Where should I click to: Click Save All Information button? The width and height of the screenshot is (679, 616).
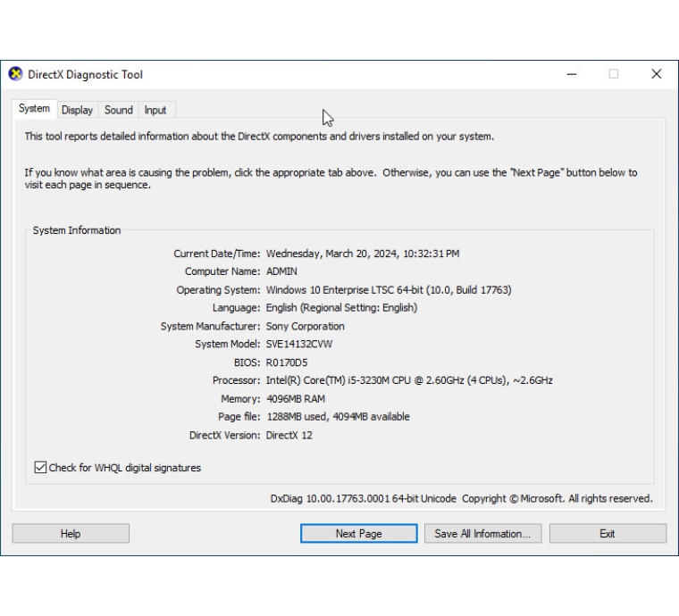[482, 533]
